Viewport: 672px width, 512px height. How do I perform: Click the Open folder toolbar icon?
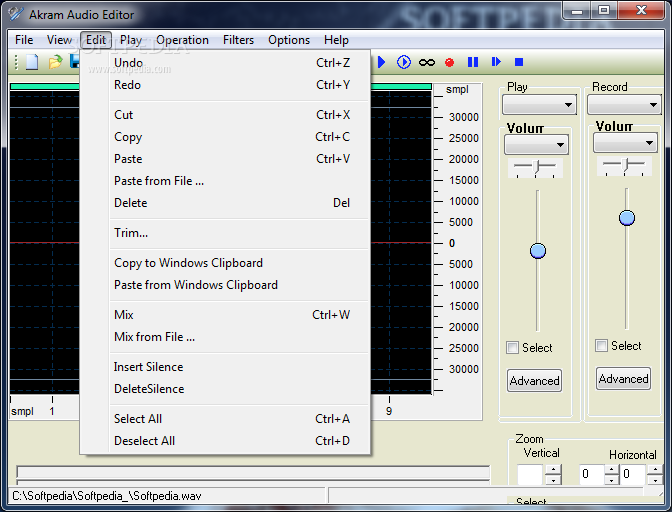(x=55, y=62)
